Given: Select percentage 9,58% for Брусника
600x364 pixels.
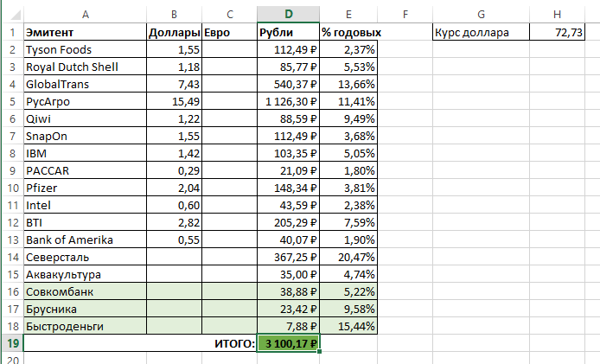Looking at the screenshot, I should pos(348,309).
